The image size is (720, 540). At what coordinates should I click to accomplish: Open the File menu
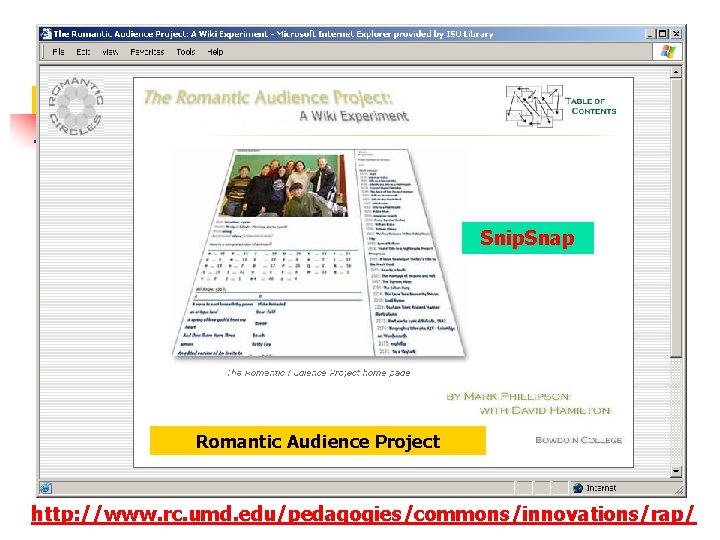point(58,52)
